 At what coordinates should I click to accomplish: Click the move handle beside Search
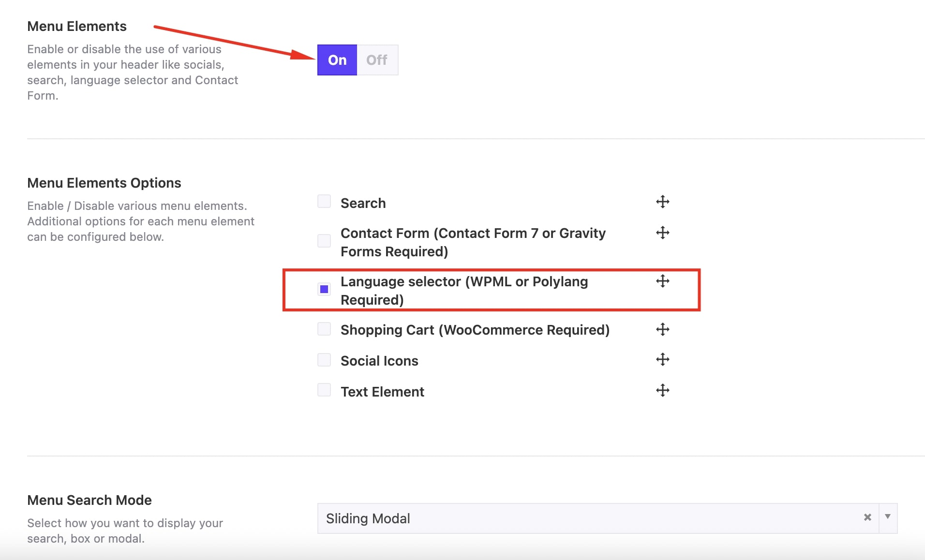tap(663, 202)
